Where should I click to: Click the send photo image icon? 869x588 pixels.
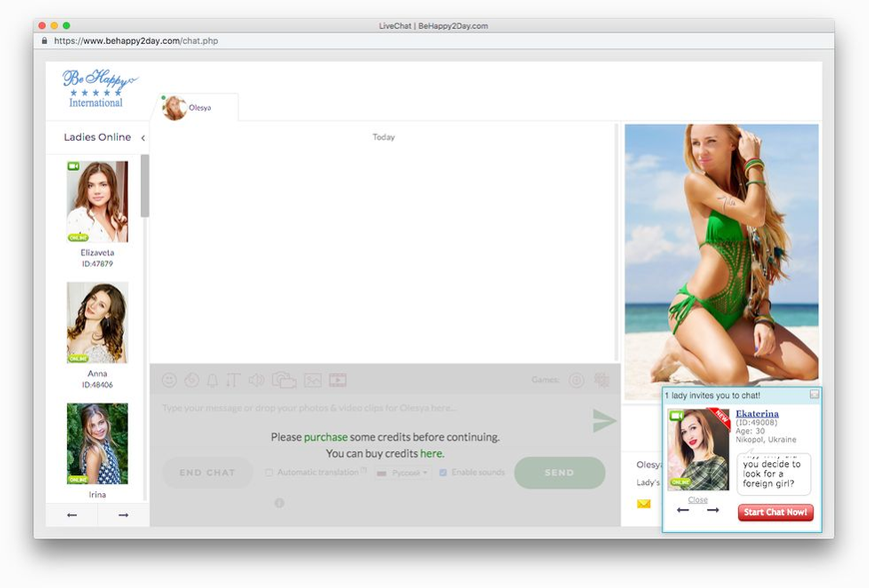point(313,380)
